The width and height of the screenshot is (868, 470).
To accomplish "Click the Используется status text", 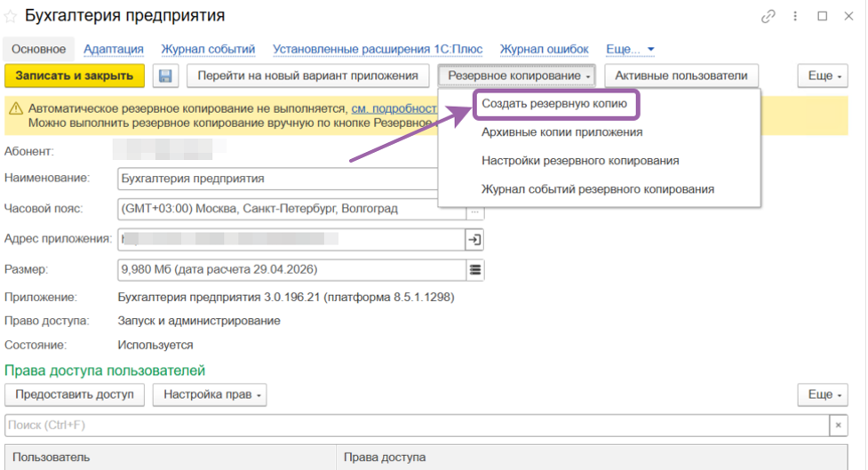I will [155, 345].
